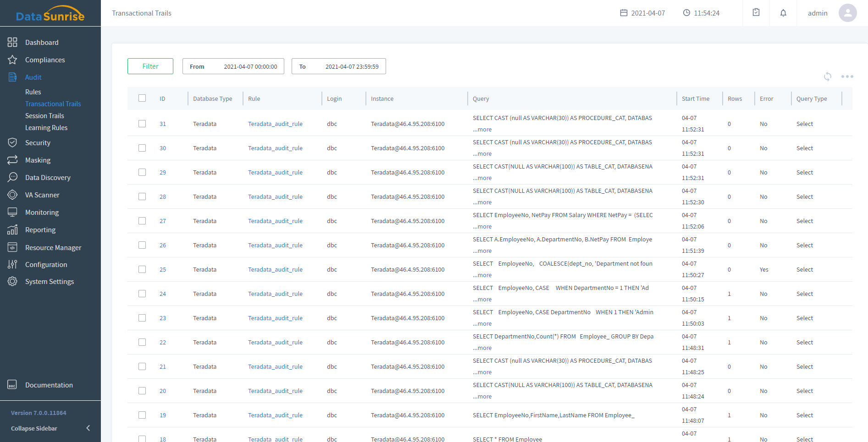Viewport: 868px width, 442px height.
Task: Open the VA Scanner sidebar icon
Action: tap(12, 195)
